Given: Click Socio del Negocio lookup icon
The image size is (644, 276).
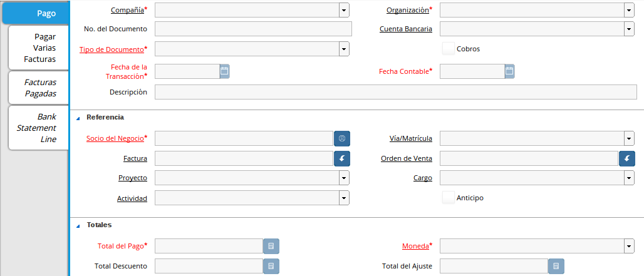Looking at the screenshot, I should 342,138.
